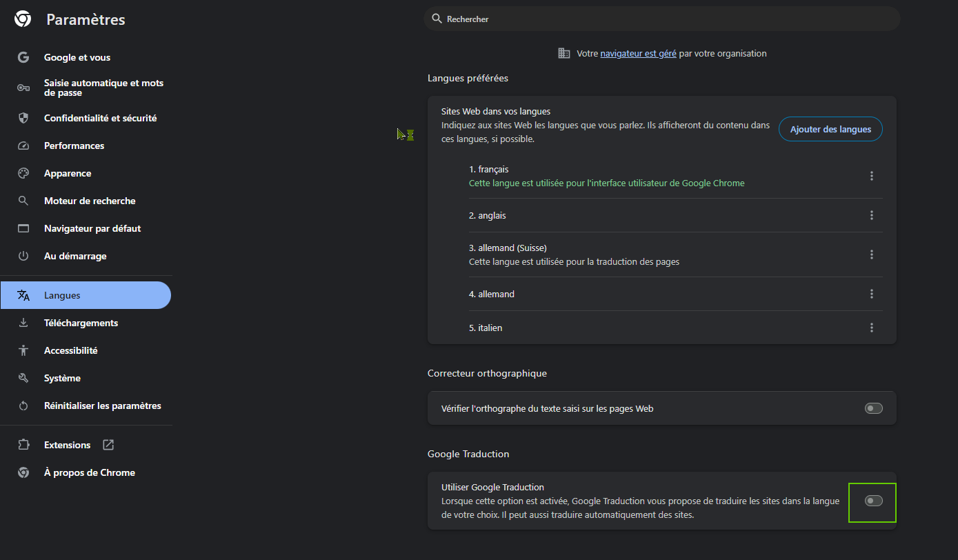The image size is (958, 560).
Task: Open the three-dot menu for allemand (Suisse)
Action: [872, 254]
